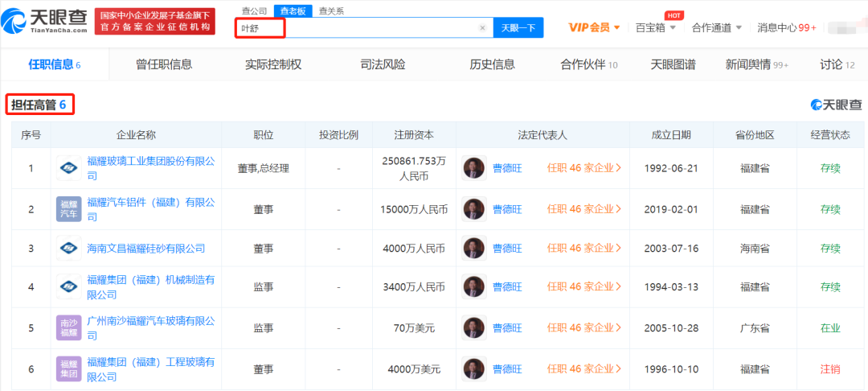Screen dimensions: 868x391
Task: Open 福耀汽车 logo badge in row 2
Action: click(x=69, y=209)
